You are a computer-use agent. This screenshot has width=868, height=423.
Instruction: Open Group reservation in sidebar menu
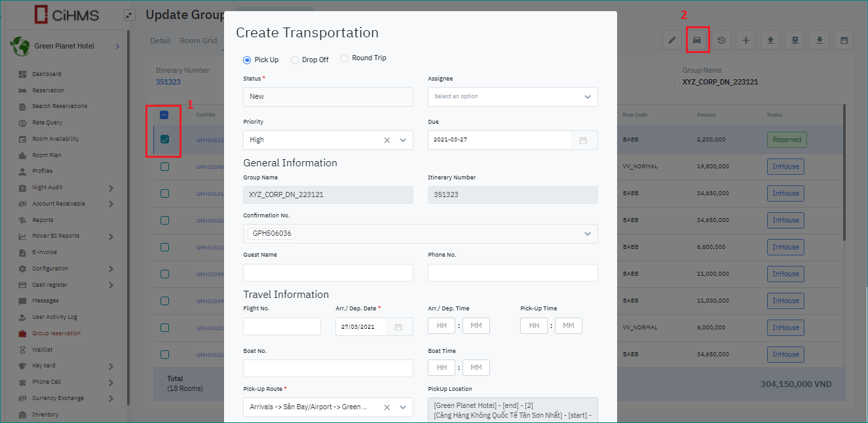(x=56, y=333)
